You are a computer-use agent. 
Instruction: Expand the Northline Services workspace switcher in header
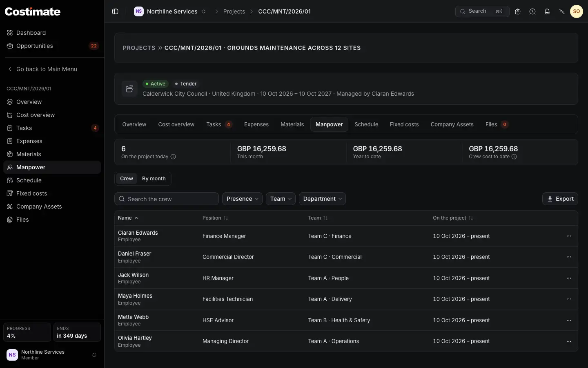(170, 11)
